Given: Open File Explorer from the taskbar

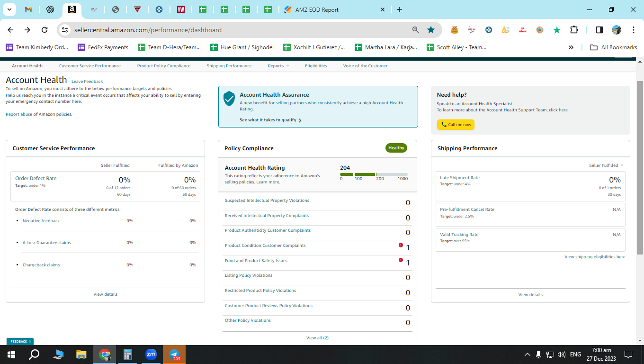Looking at the screenshot, I should click(81, 355).
